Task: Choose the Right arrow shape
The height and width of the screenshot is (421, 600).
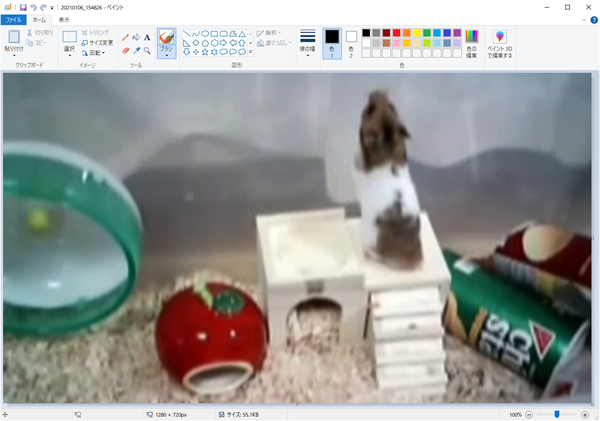Action: click(223, 43)
